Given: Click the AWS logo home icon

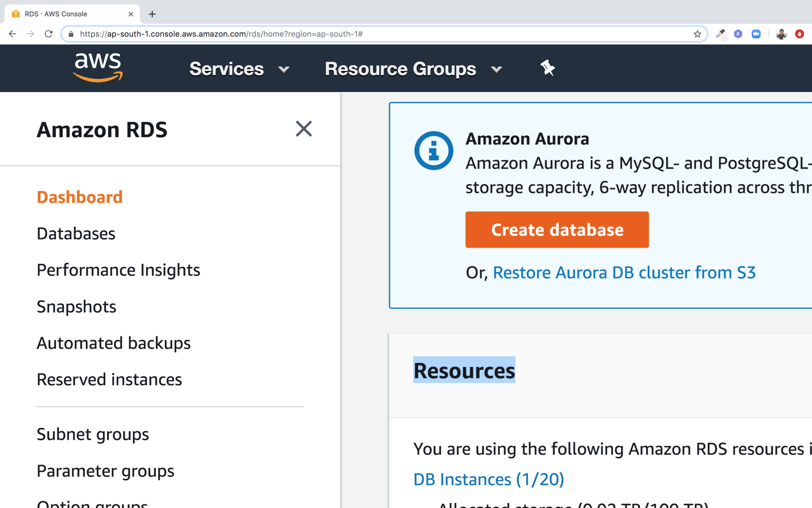Looking at the screenshot, I should 98,68.
